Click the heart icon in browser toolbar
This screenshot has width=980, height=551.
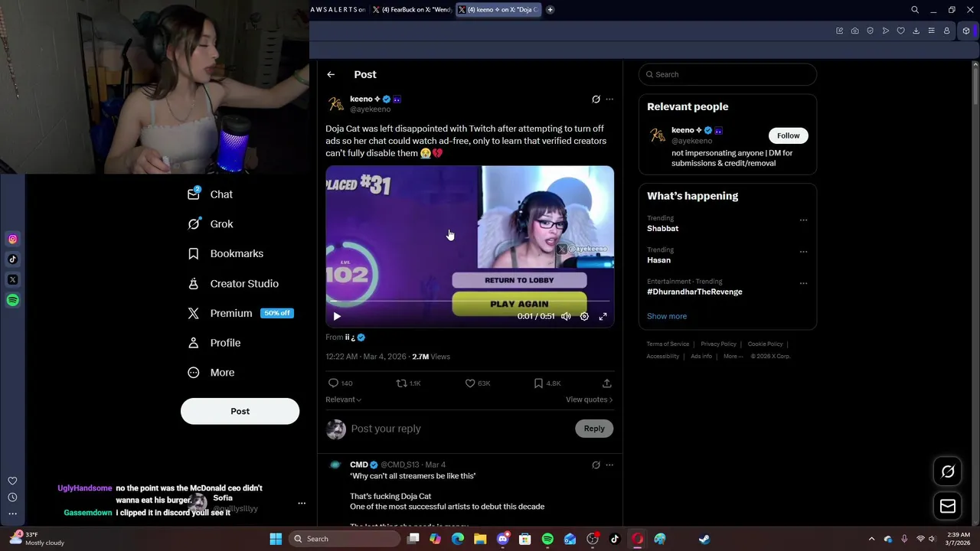pos(900,31)
